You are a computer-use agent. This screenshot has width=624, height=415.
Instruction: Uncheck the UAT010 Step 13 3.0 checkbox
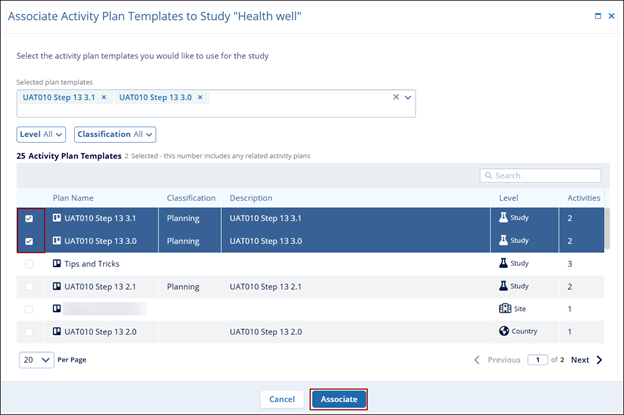pos(28,241)
